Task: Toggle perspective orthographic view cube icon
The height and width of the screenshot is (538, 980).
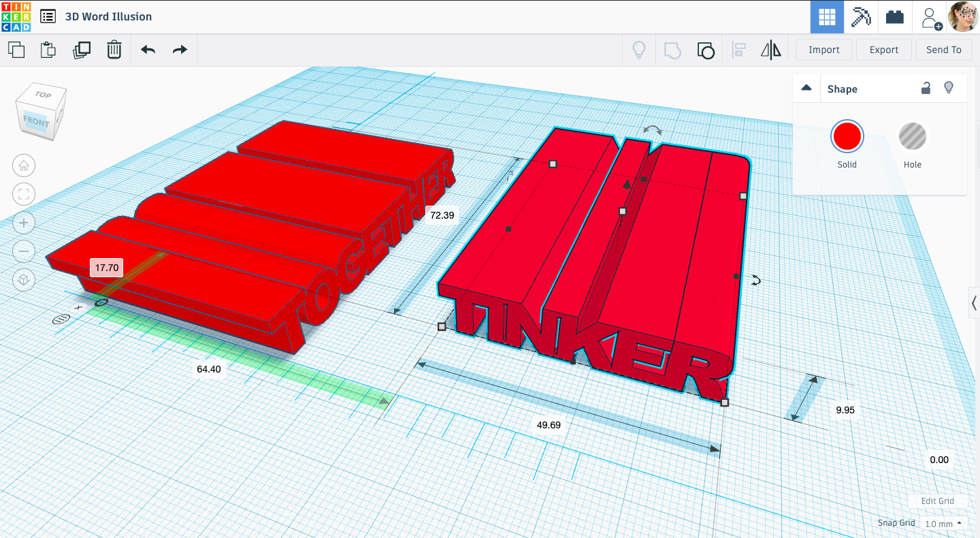Action: click(x=24, y=280)
